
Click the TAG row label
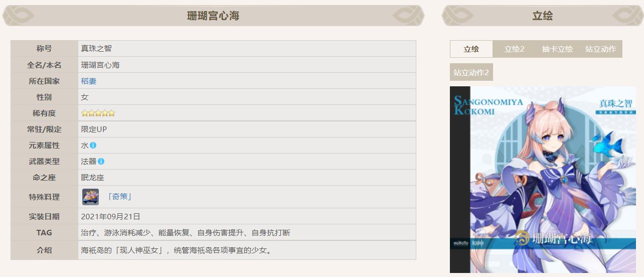(44, 233)
